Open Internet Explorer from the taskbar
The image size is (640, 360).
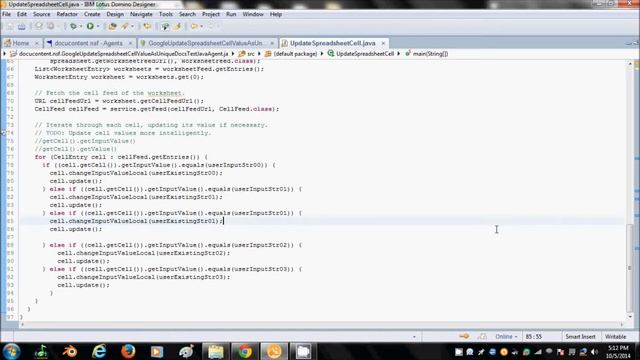click(x=99, y=351)
